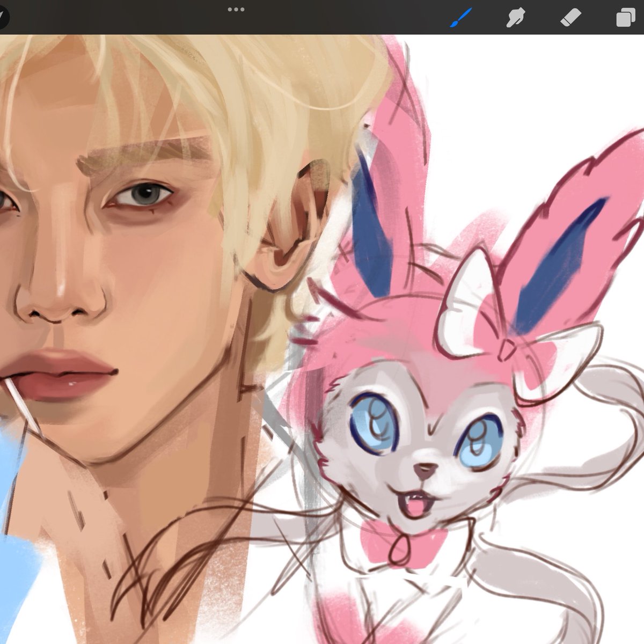Select the Brush tool
This screenshot has height=644, width=644.
[460, 18]
